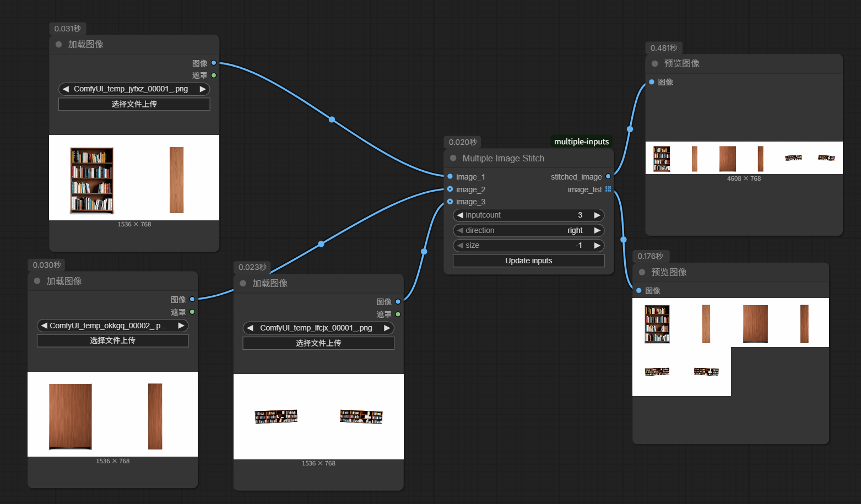Click link midpoint on image_list connection
Viewport: 861px width, 504px height.
tap(624, 240)
